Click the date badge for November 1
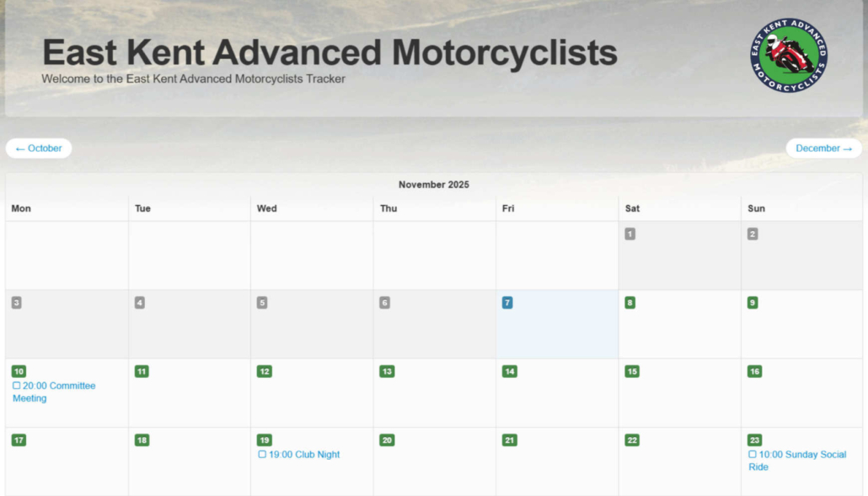 tap(630, 234)
